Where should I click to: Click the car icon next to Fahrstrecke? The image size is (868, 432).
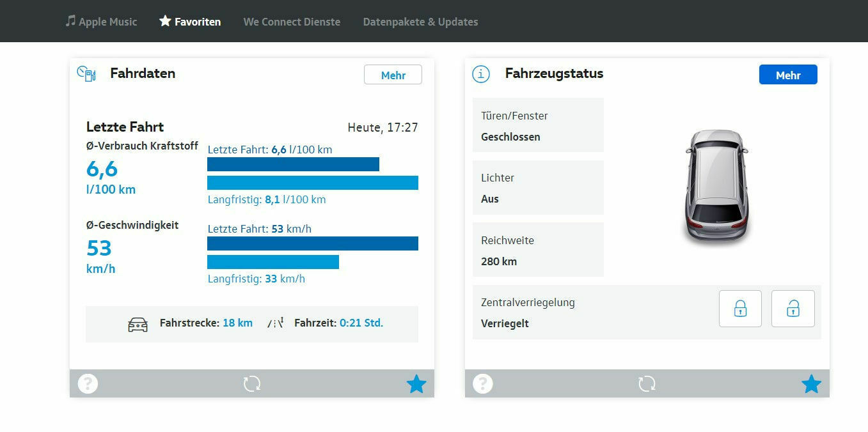(138, 324)
